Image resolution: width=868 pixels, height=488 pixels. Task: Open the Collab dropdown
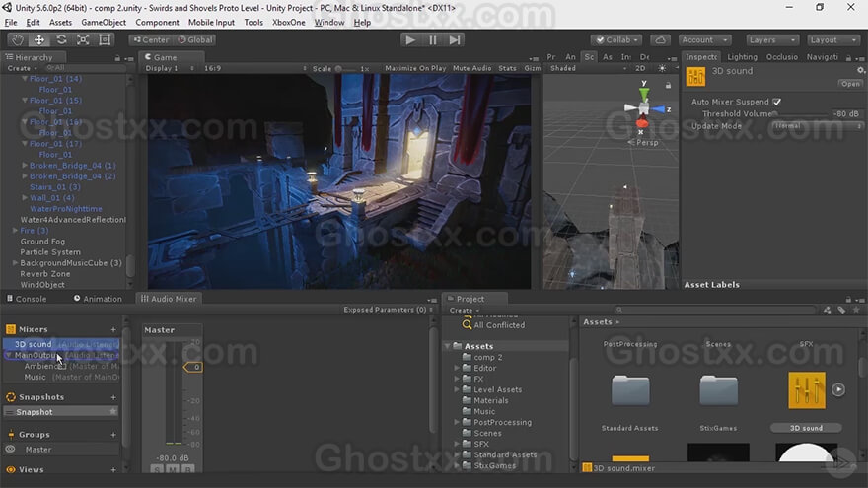click(616, 39)
